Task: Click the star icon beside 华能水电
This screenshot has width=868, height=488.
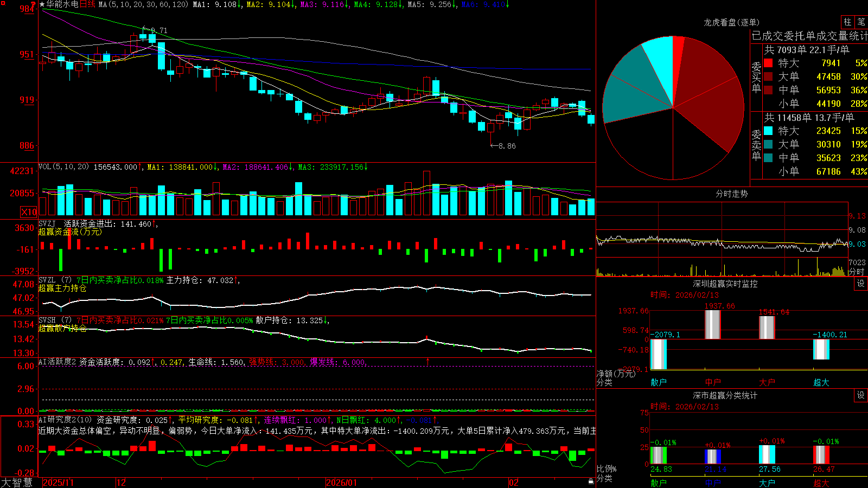Action: [42, 4]
